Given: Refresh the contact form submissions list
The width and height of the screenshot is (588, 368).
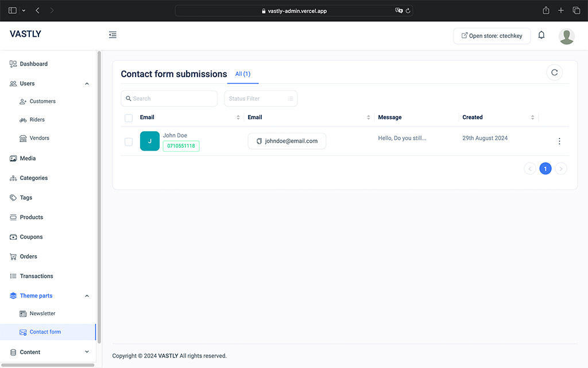Looking at the screenshot, I should (x=554, y=72).
